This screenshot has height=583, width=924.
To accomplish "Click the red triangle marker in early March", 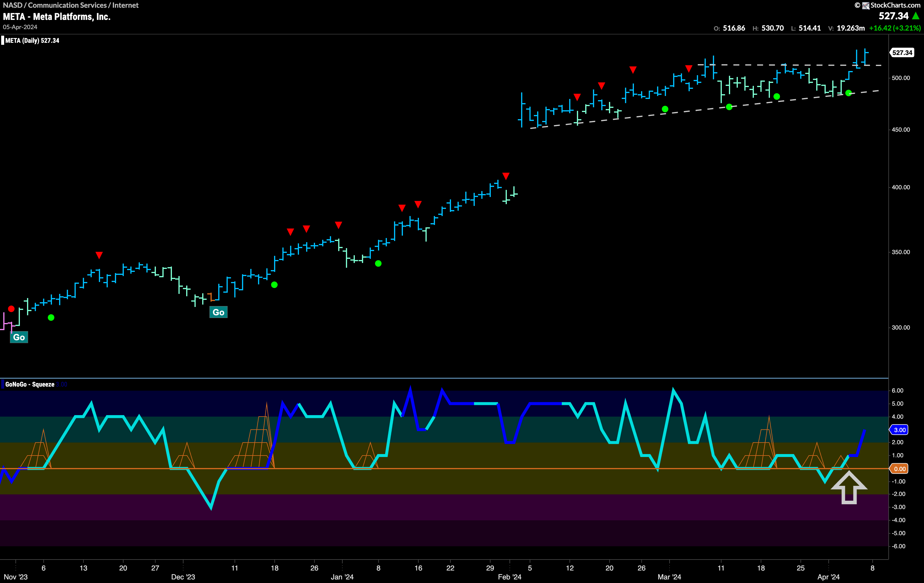I will point(689,69).
